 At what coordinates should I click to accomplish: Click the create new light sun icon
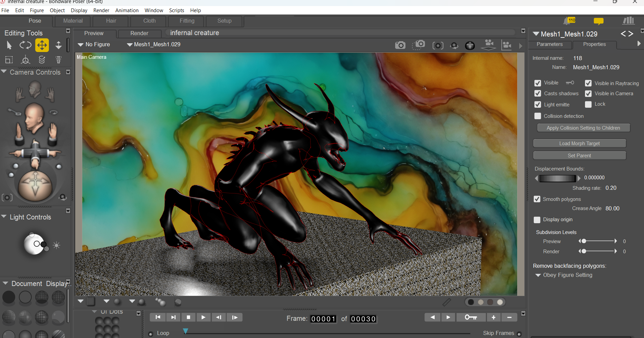tap(56, 245)
